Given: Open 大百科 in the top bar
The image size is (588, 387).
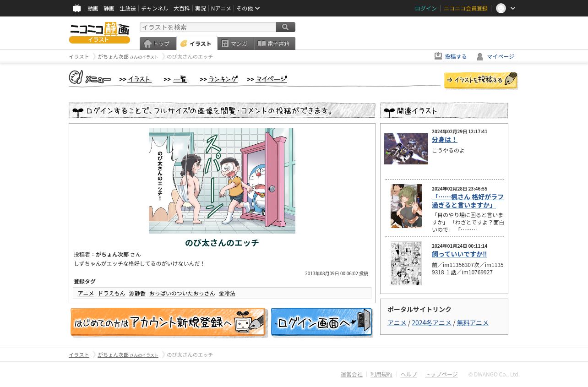Looking at the screenshot, I should (181, 8).
